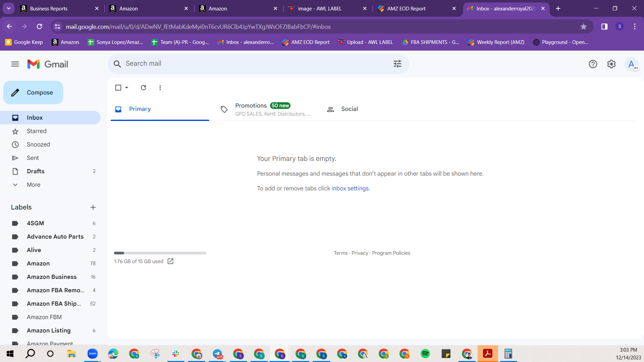
Task: Open the FBA SHIPMENTS bookmark
Action: pos(431,42)
